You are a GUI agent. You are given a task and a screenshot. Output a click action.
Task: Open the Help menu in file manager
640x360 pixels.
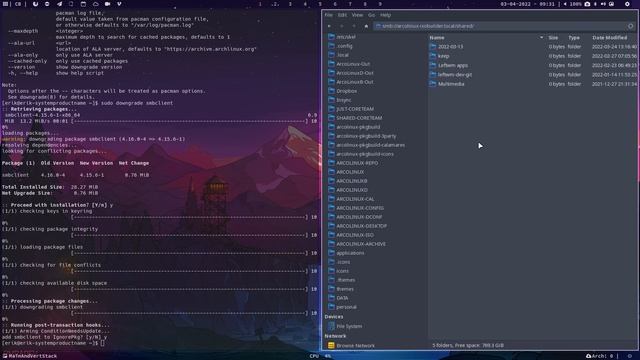[x=385, y=15]
